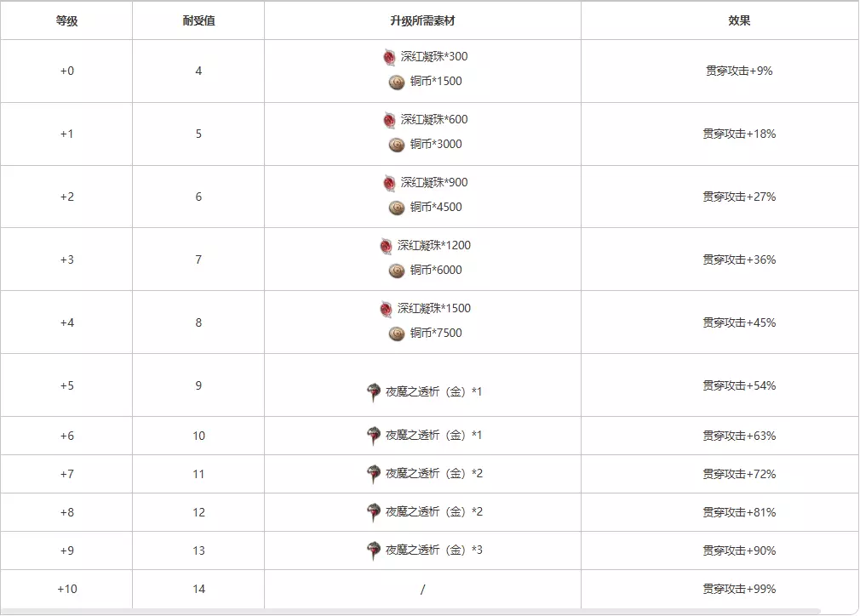Screen dimensions: 860x616
Task: Click the 夜魔之透析 icon in the +5 row
Action: [x=374, y=392]
